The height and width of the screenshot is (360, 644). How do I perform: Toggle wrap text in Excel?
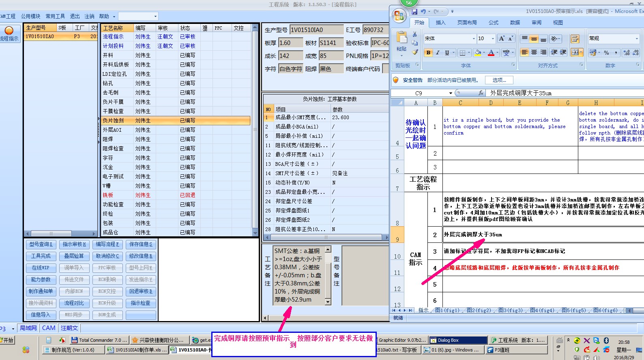[x=575, y=39]
